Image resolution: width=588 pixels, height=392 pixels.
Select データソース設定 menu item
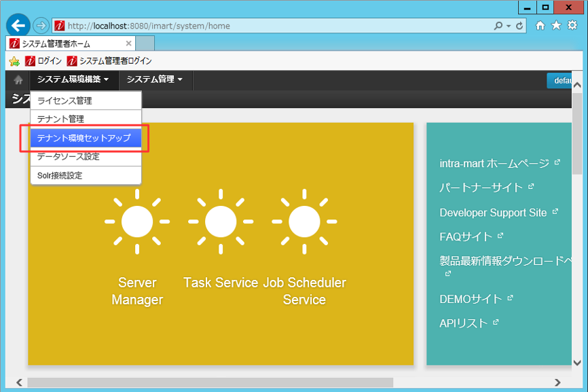pyautogui.click(x=86, y=157)
